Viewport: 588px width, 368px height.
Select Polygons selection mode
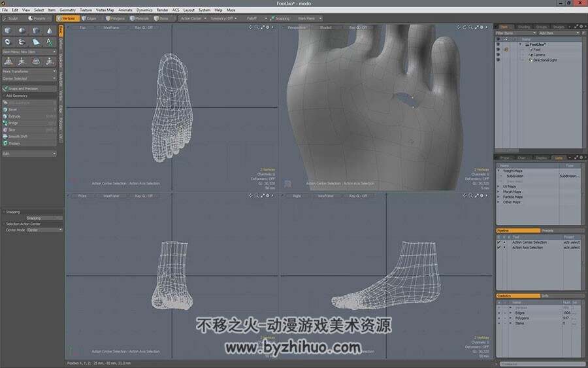[115, 18]
